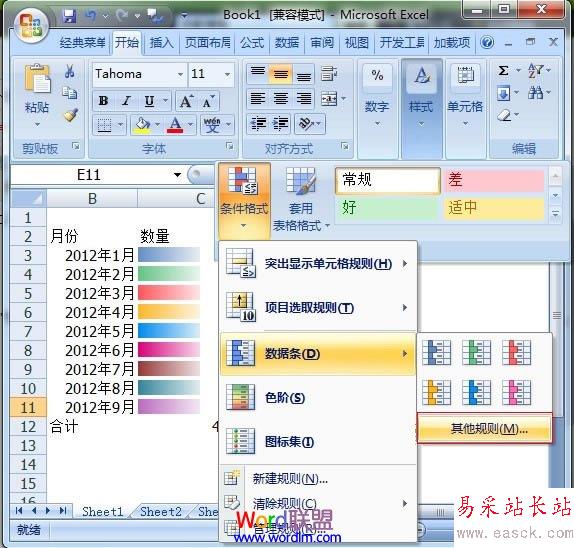Save workbook with floppy disk icon
The image size is (574, 548).
point(70,16)
